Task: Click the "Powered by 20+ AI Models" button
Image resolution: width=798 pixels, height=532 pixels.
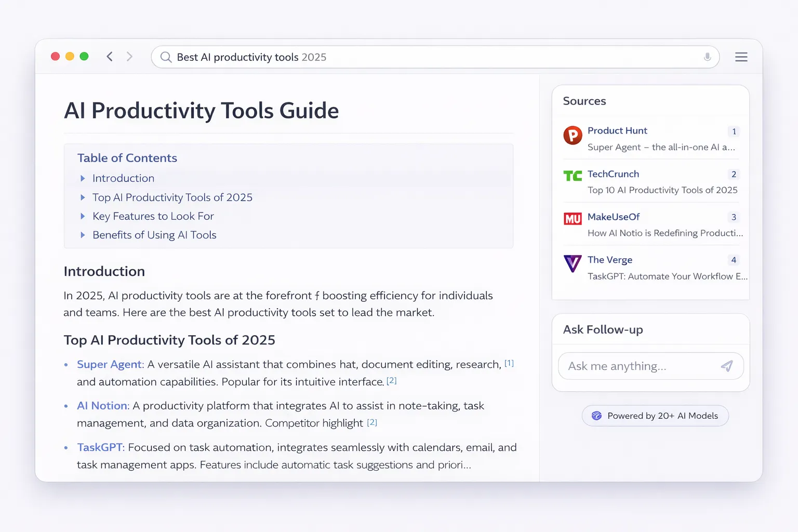Action: tap(655, 416)
